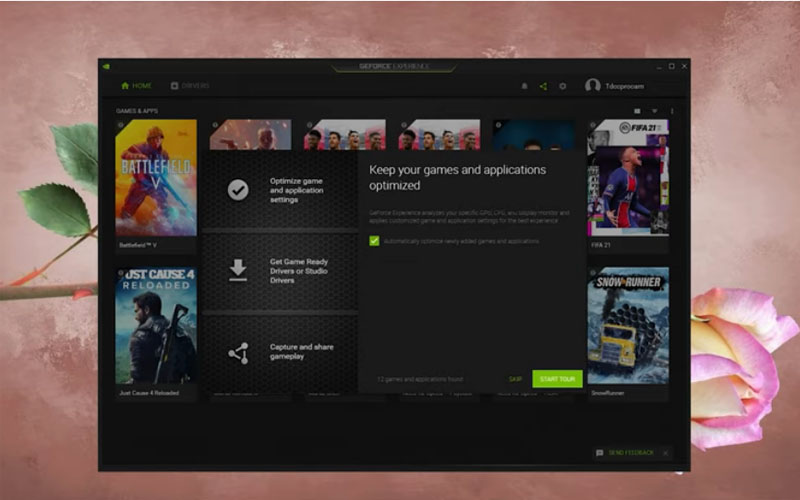Open the games filter dropdown
This screenshot has height=500, width=800.
point(654,111)
